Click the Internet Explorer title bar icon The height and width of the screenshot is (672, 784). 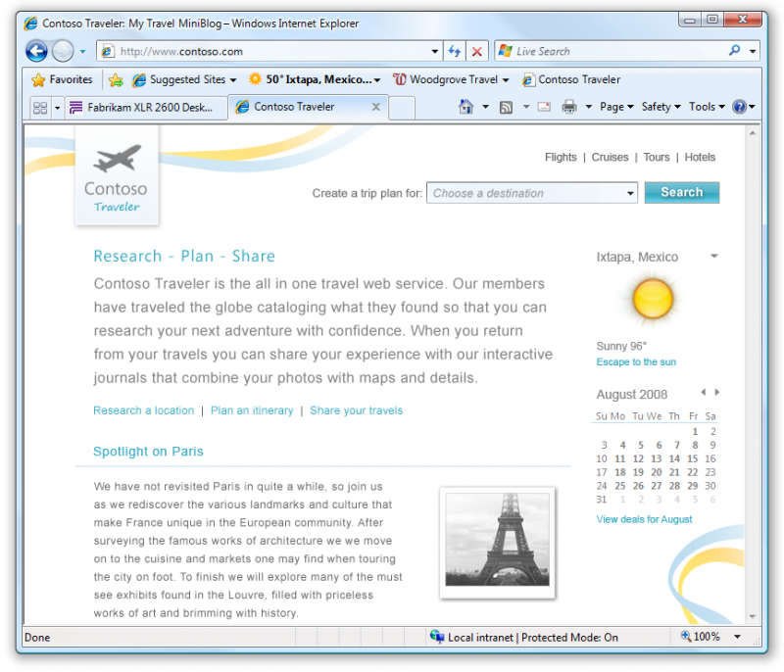tap(30, 23)
